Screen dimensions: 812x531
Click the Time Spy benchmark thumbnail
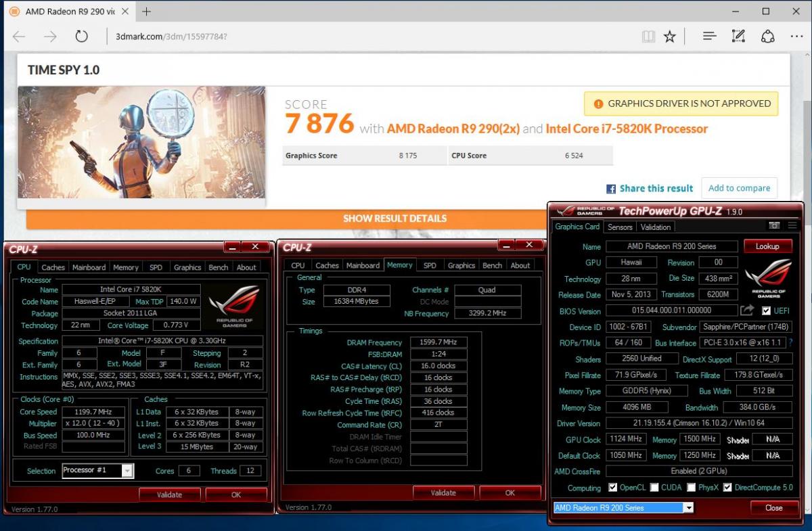click(141, 142)
